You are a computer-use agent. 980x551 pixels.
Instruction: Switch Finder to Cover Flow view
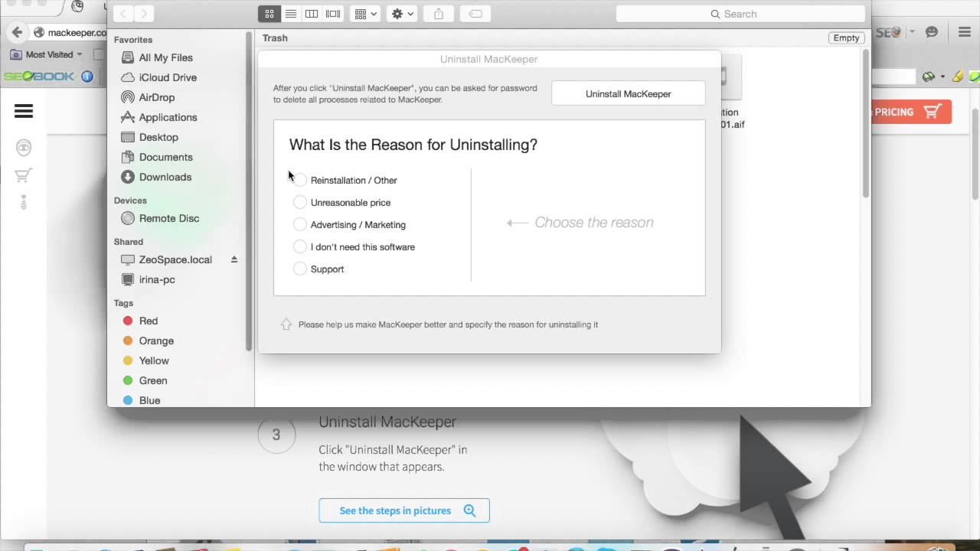333,14
